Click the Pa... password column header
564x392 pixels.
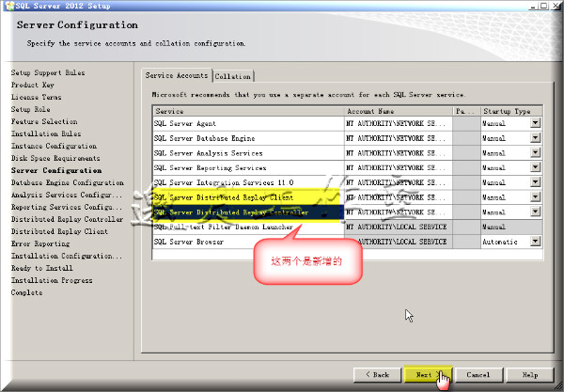coord(466,111)
